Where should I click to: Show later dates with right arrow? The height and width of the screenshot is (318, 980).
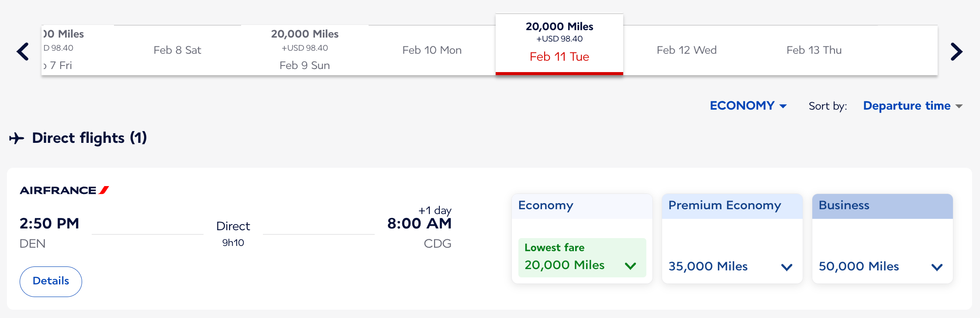click(956, 52)
